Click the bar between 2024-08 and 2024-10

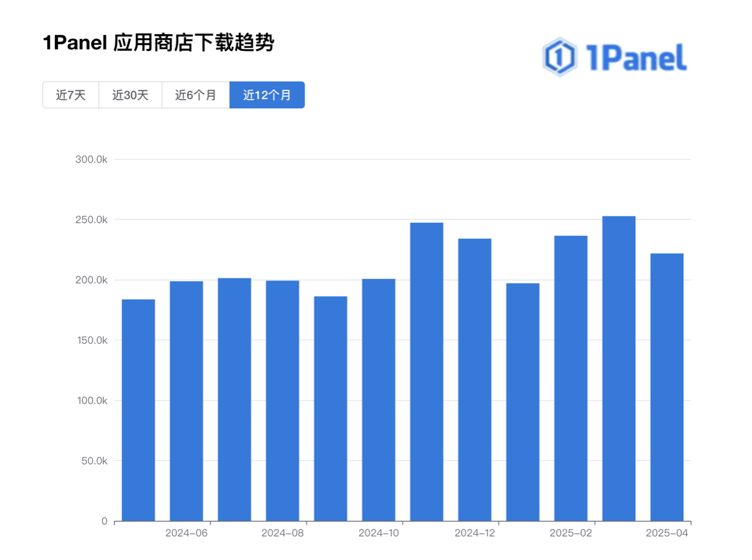click(x=330, y=409)
